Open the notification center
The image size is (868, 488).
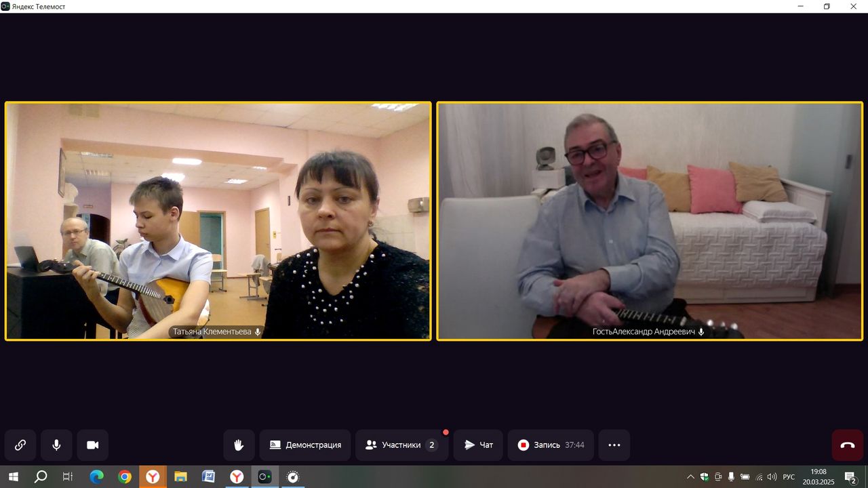(x=850, y=477)
